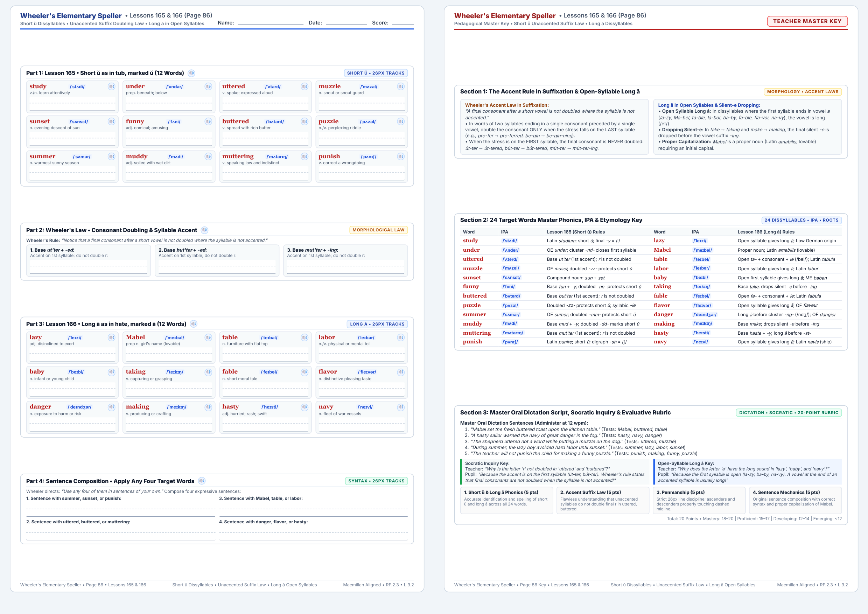Play audio for the word 'study'

click(x=112, y=86)
